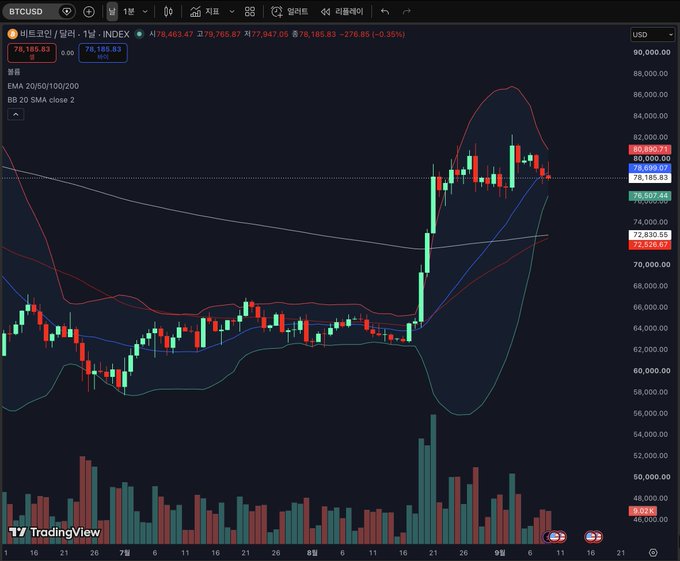680x561 pixels.
Task: Click the 76,507.44 green price label
Action: point(650,196)
